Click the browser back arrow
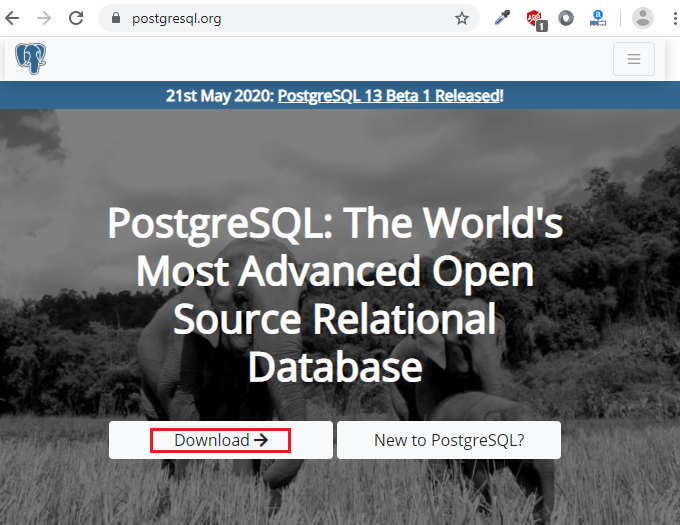Image resolution: width=680 pixels, height=525 pixels. pos(13,18)
